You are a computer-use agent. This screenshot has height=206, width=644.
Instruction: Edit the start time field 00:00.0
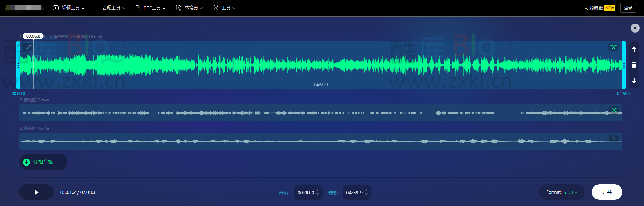coord(306,193)
